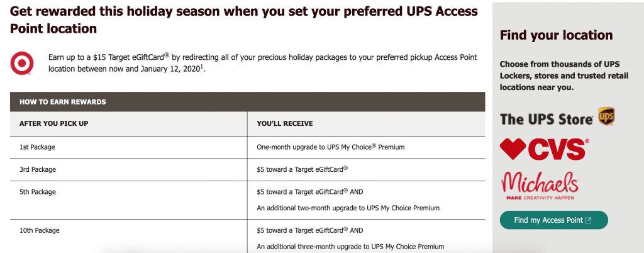Click the page headline about holiday rewards
The width and height of the screenshot is (644, 253).
[x=244, y=20]
